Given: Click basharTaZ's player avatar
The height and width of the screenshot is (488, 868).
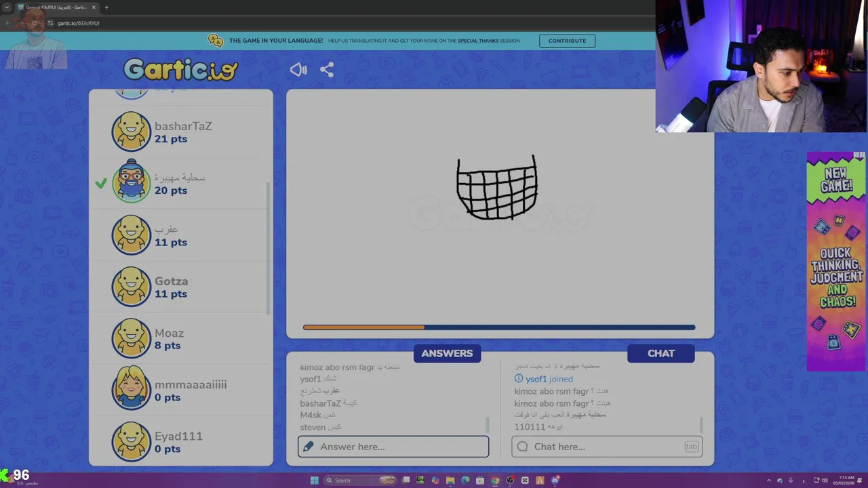Looking at the screenshot, I should pos(131,131).
